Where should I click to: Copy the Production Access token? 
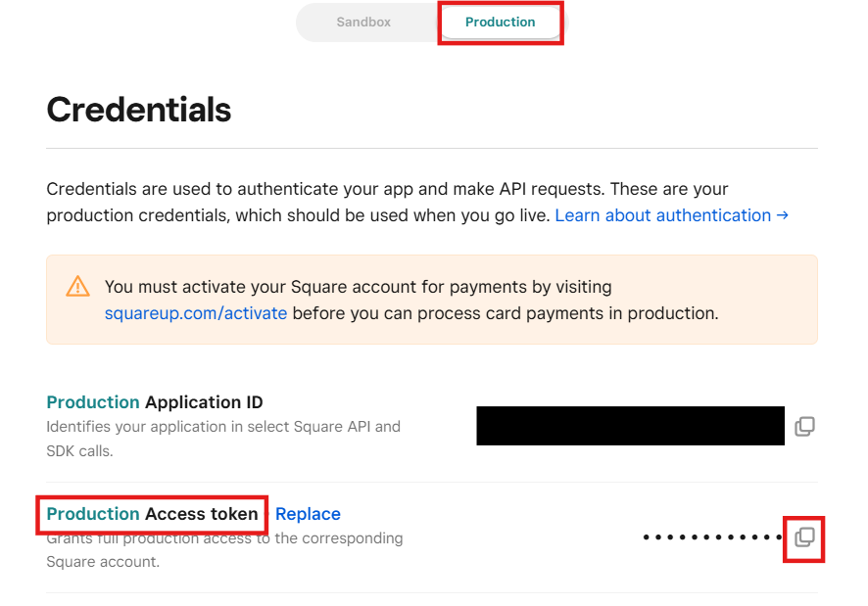[x=804, y=536]
